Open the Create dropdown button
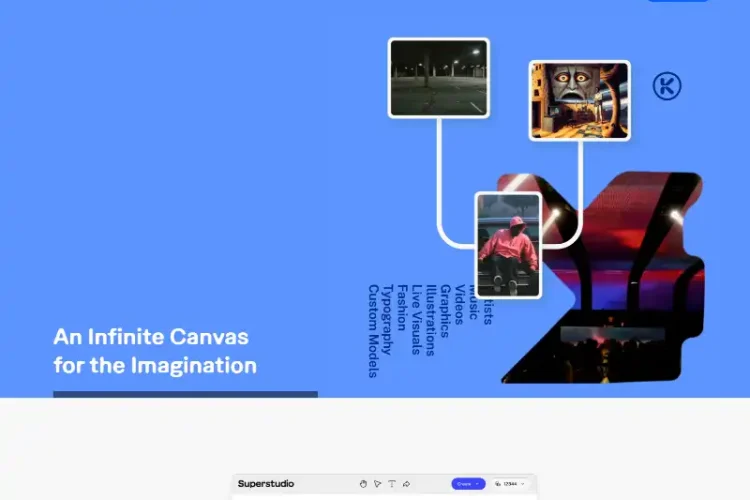750x500 pixels. point(468,484)
